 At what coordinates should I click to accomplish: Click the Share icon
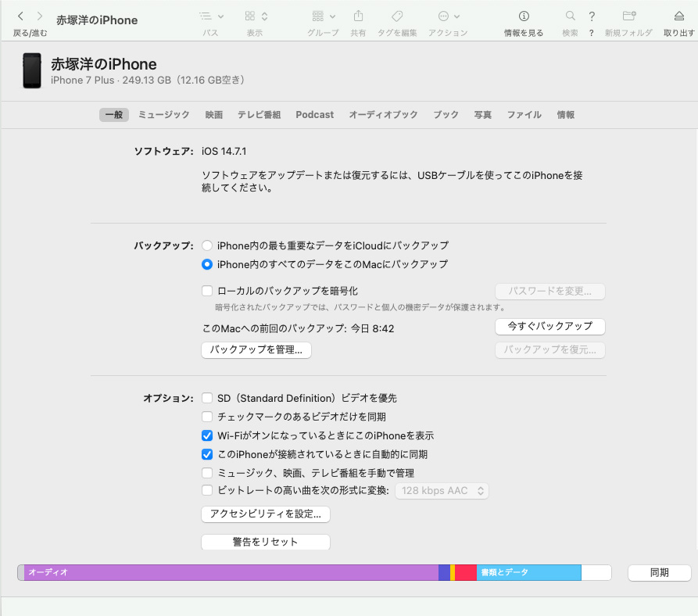click(358, 16)
